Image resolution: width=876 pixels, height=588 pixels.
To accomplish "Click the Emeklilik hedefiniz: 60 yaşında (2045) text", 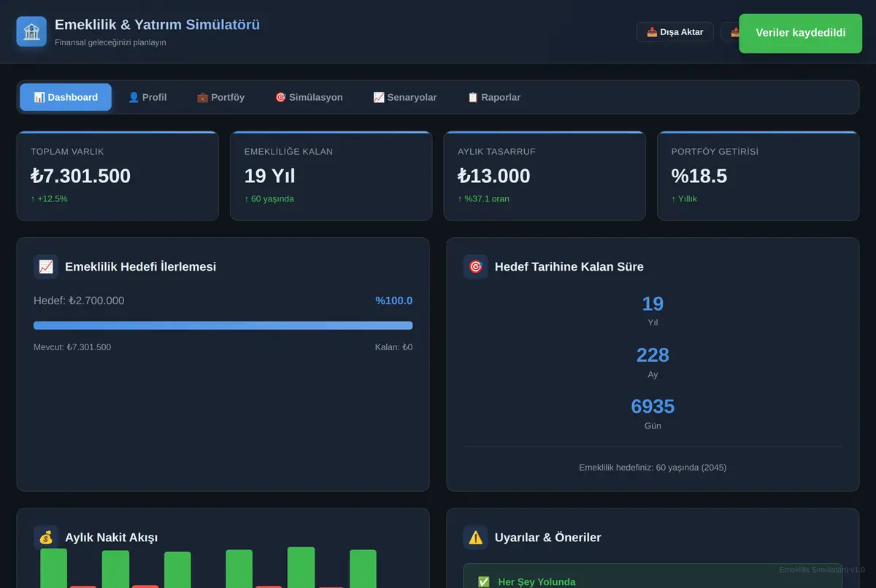I will [653, 467].
